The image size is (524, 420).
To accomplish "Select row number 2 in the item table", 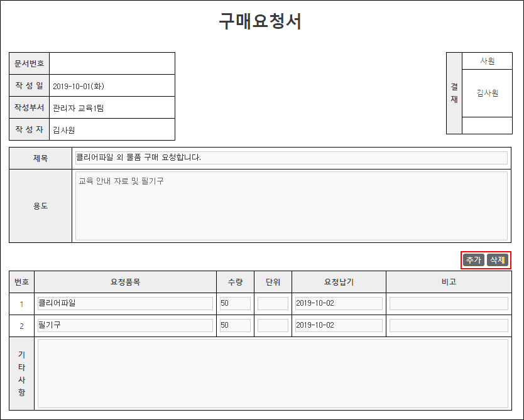I will 21,326.
